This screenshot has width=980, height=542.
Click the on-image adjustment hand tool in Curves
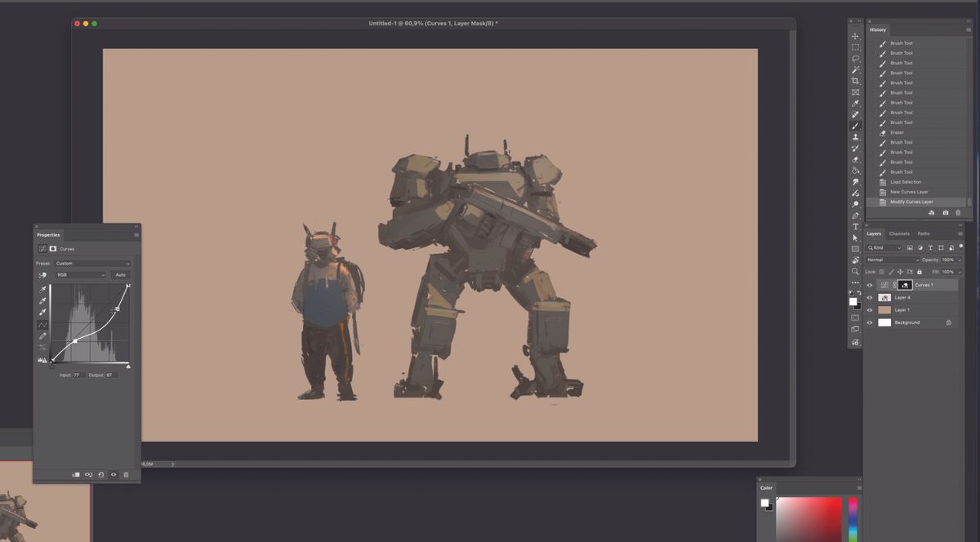(x=42, y=275)
